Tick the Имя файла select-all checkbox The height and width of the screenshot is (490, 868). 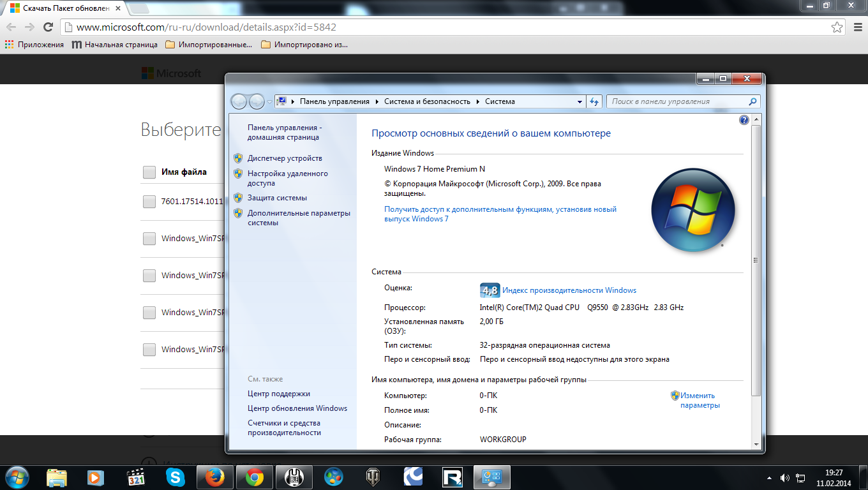[149, 172]
